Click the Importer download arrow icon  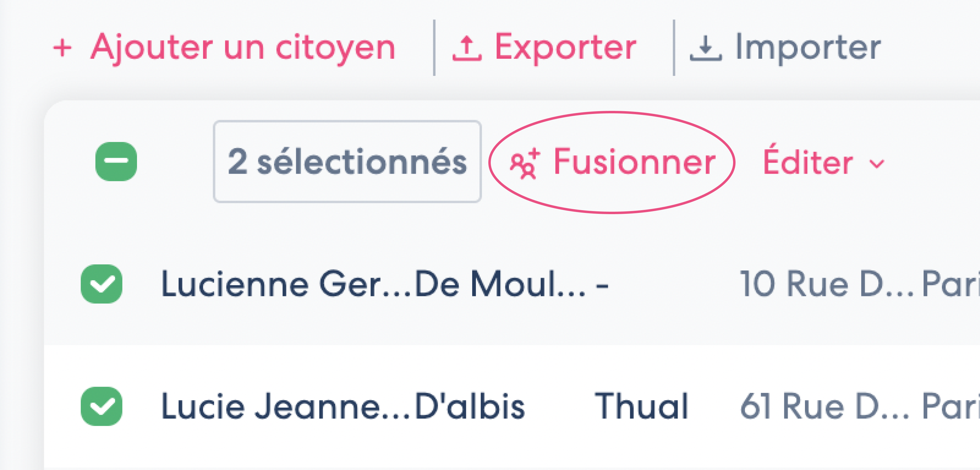point(706,48)
